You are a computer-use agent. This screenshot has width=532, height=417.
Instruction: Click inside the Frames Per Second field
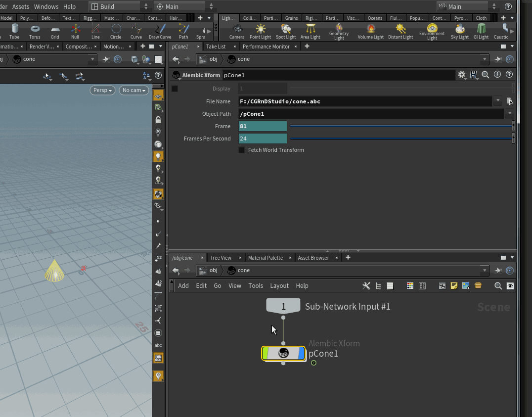[262, 139]
